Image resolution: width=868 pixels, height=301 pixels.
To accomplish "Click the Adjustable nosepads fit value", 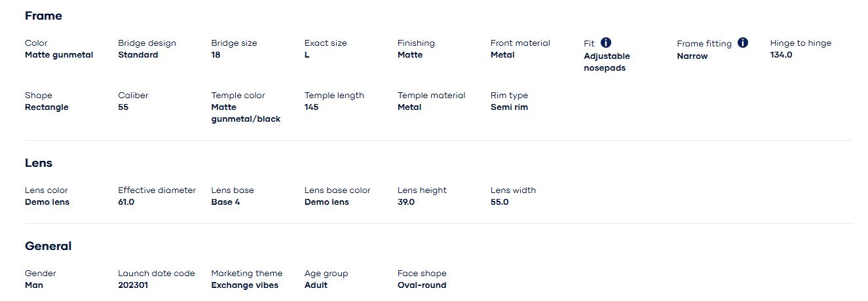I will tap(607, 62).
